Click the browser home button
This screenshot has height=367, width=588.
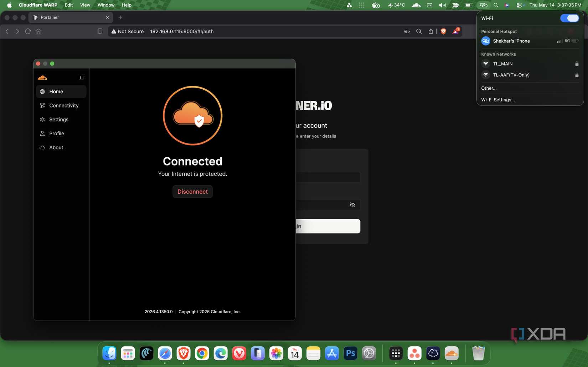coord(38,31)
